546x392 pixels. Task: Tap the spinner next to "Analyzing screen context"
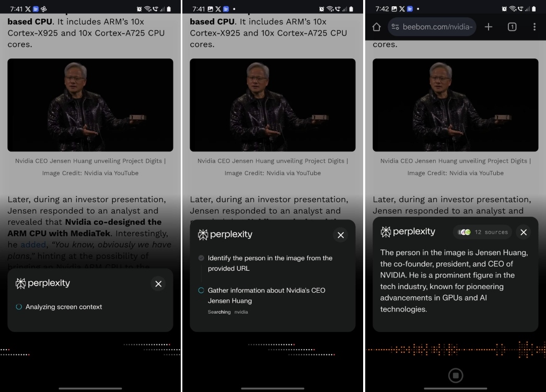[x=19, y=307]
